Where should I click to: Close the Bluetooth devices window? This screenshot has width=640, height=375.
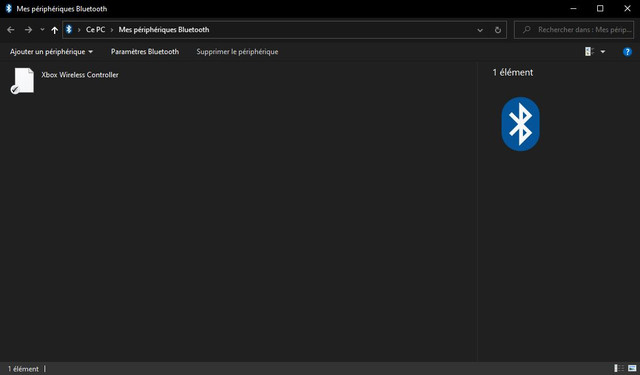point(627,9)
